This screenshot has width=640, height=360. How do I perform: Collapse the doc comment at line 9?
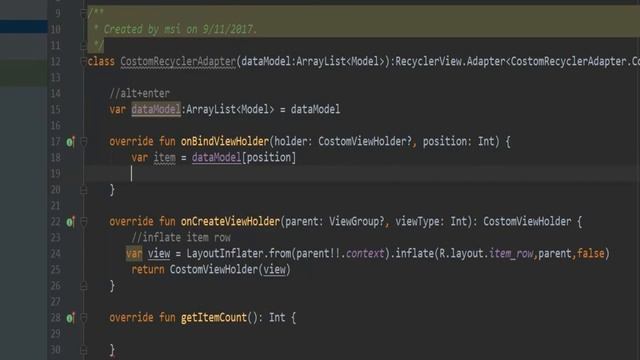click(84, 14)
